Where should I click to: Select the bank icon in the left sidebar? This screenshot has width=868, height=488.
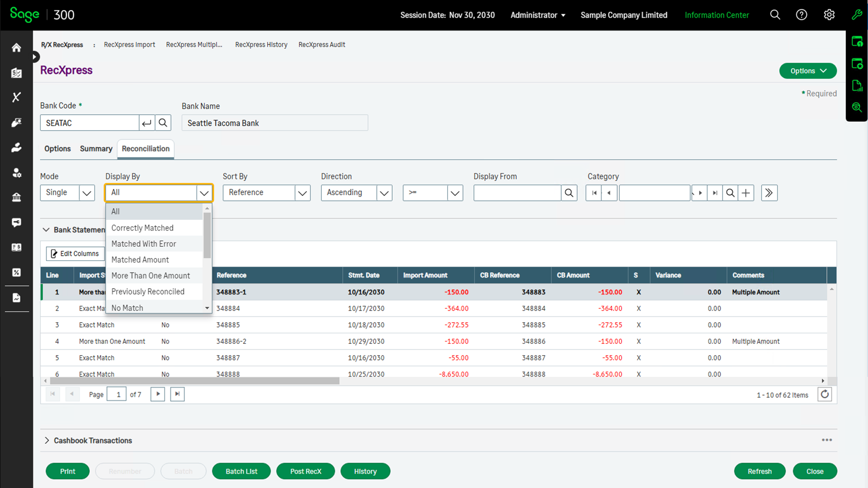pos(16,197)
